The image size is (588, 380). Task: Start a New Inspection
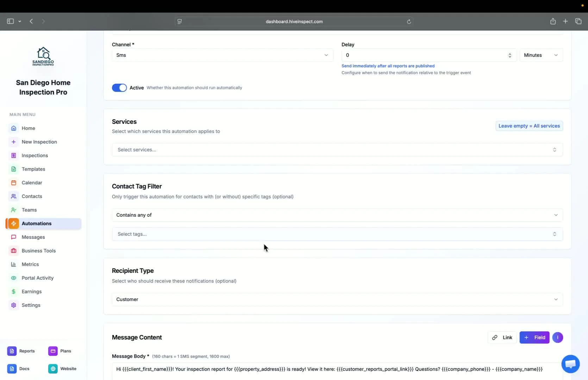pos(39,141)
